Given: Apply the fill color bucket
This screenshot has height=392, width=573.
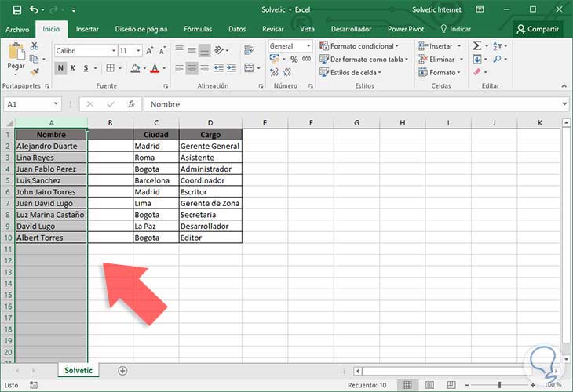Looking at the screenshot, I should (135, 68).
